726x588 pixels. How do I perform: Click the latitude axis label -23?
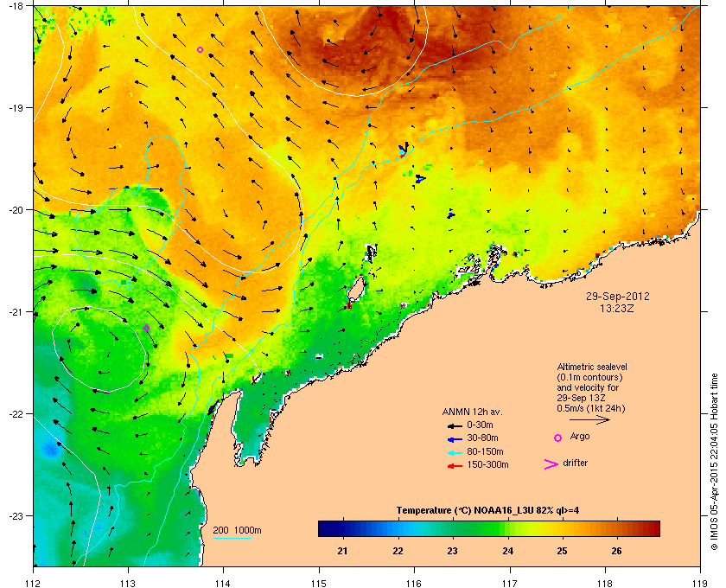point(16,515)
